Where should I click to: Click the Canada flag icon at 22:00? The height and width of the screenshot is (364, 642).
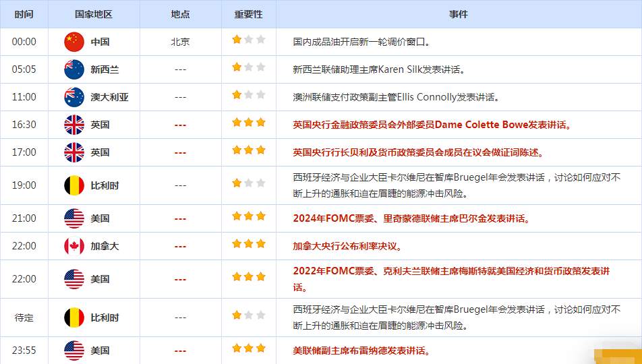pos(74,246)
